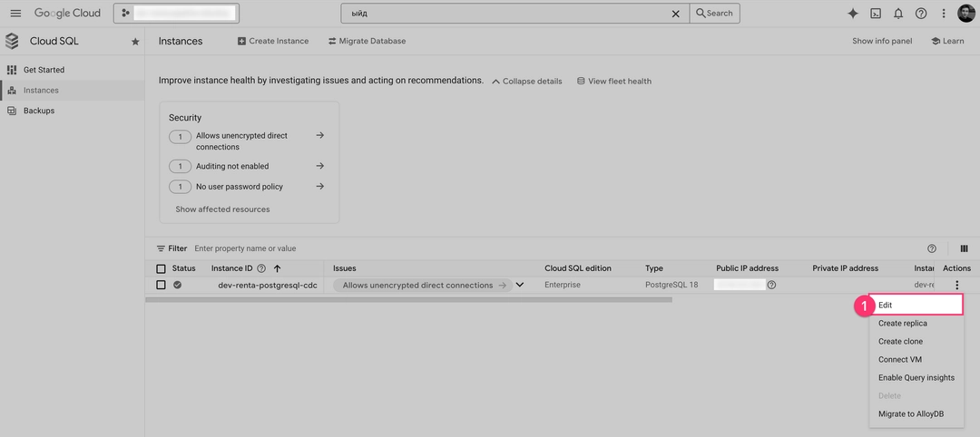Select the dev-renta-postgresql-cdc row checkbox
Screen dimensions: 980x437
tap(161, 285)
